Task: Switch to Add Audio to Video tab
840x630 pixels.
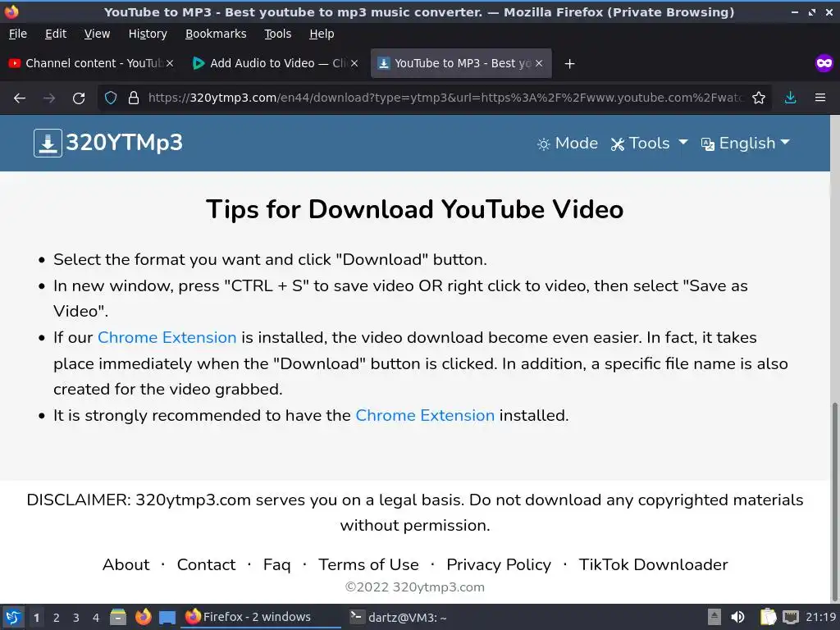Action: click(276, 63)
